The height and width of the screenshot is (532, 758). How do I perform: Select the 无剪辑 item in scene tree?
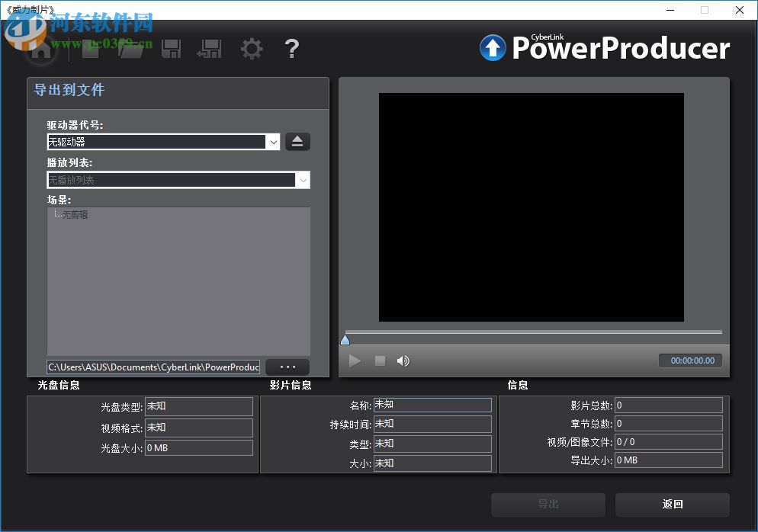tap(75, 215)
